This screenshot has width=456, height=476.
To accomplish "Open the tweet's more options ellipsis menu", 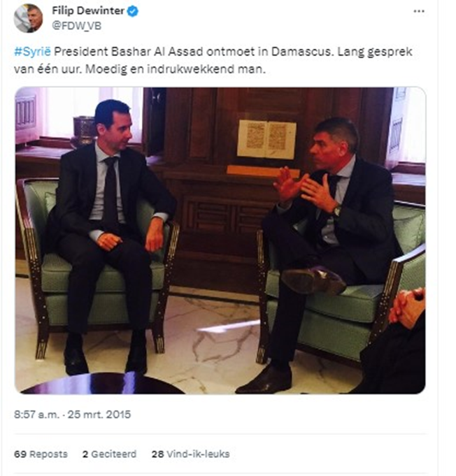I will tap(419, 11).
